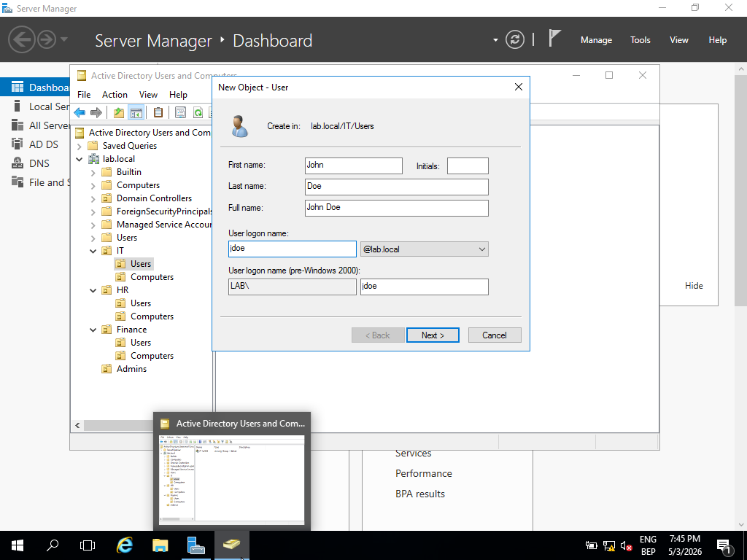
Task: Click the power battery tray icon
Action: (591, 545)
